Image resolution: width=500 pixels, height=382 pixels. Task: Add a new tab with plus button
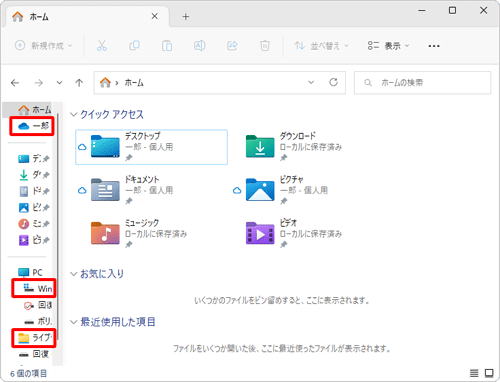coord(186,16)
